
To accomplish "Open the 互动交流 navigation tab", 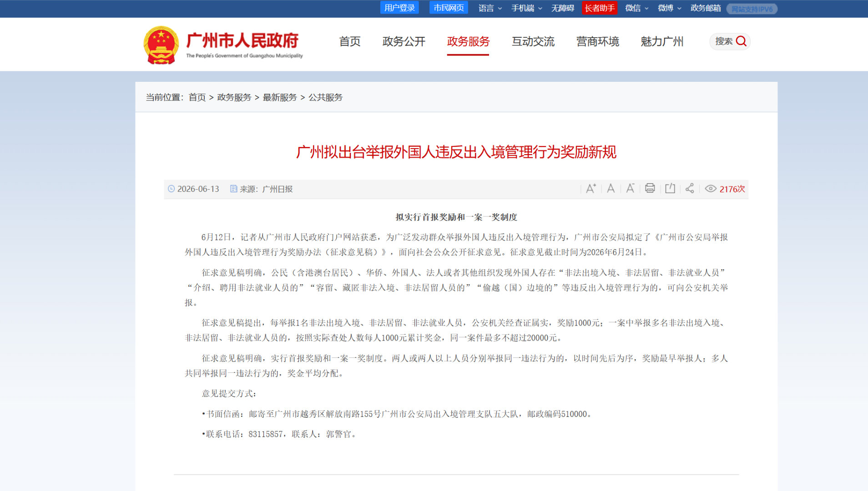I will click(533, 41).
